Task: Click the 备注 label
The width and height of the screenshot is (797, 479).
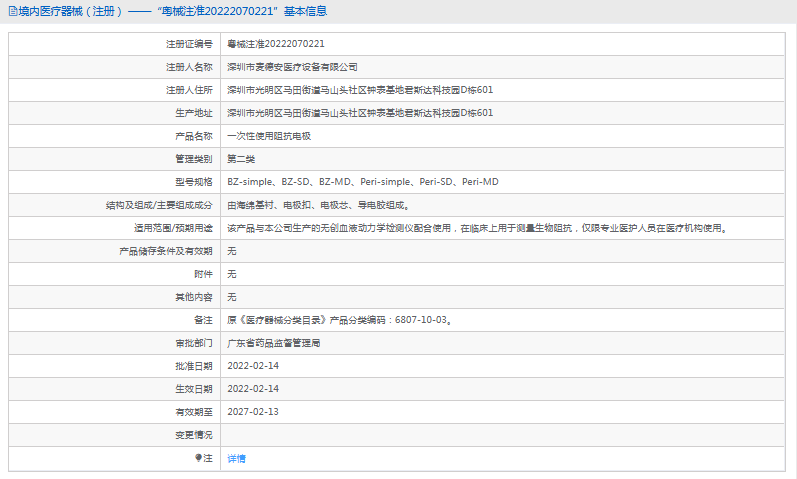Action: pyautogui.click(x=203, y=320)
